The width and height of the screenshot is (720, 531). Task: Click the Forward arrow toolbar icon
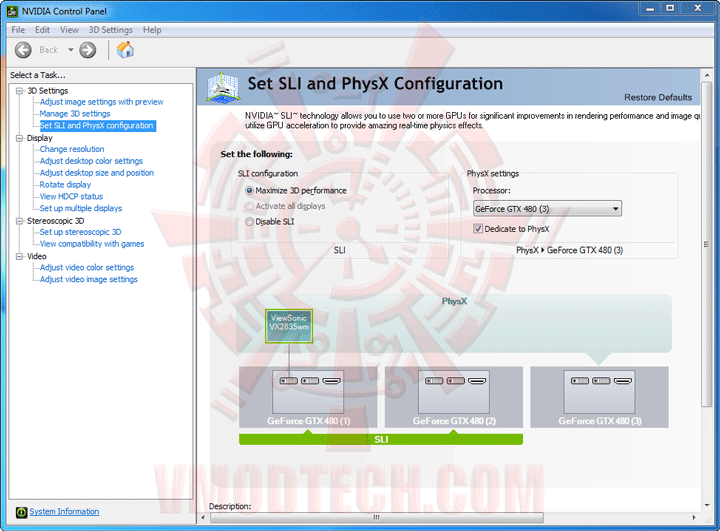88,50
